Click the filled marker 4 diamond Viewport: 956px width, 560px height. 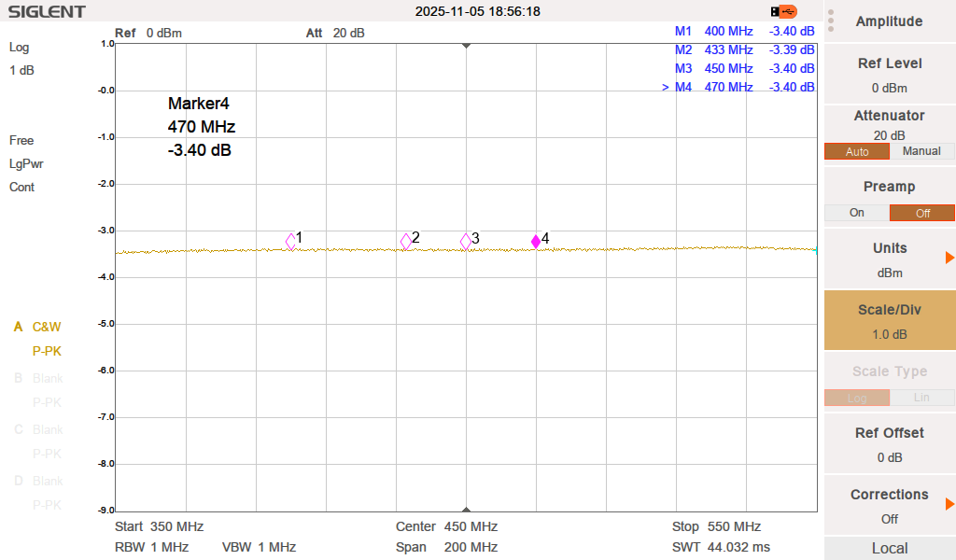pos(536,242)
